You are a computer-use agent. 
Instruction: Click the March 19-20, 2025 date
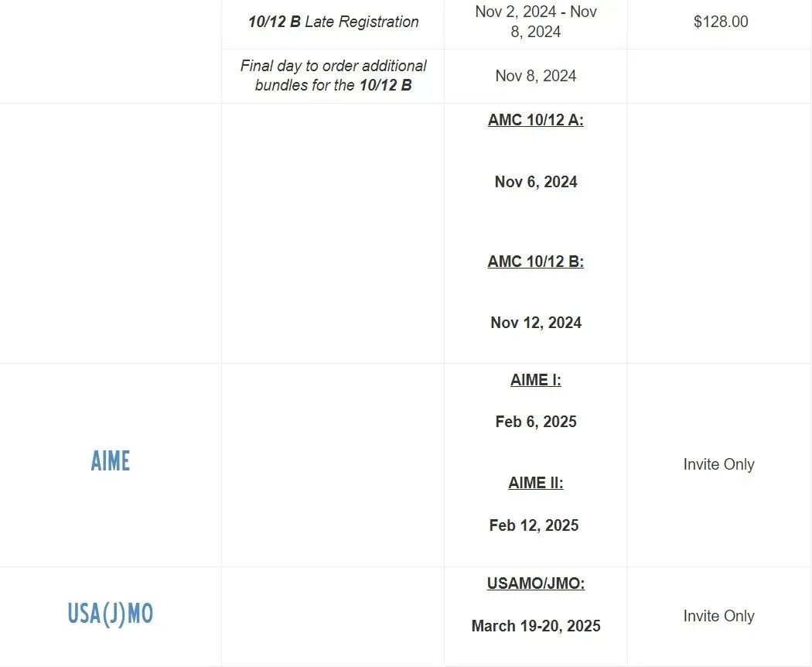tap(535, 626)
